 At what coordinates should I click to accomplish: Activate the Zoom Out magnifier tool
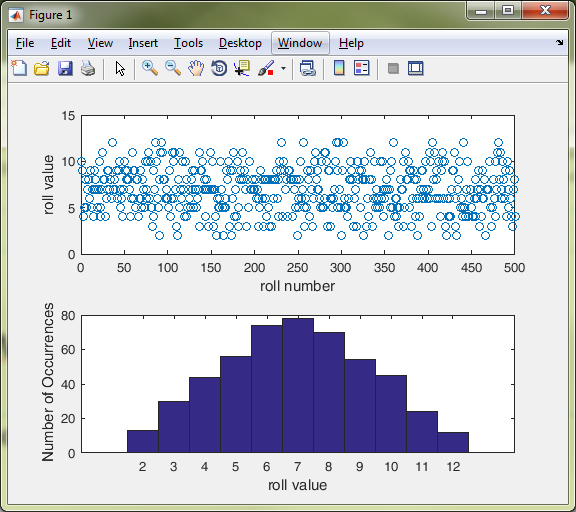click(x=173, y=68)
